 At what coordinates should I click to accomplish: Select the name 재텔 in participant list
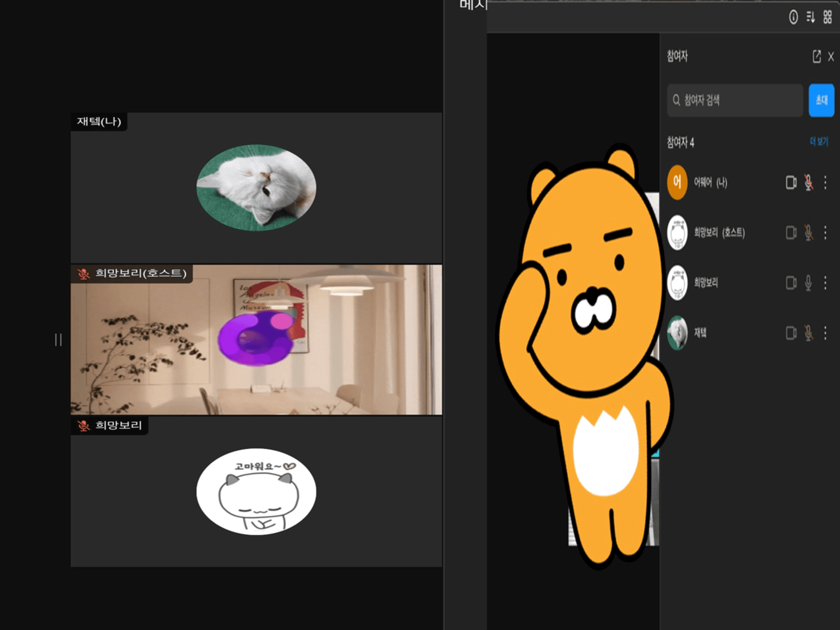point(700,333)
